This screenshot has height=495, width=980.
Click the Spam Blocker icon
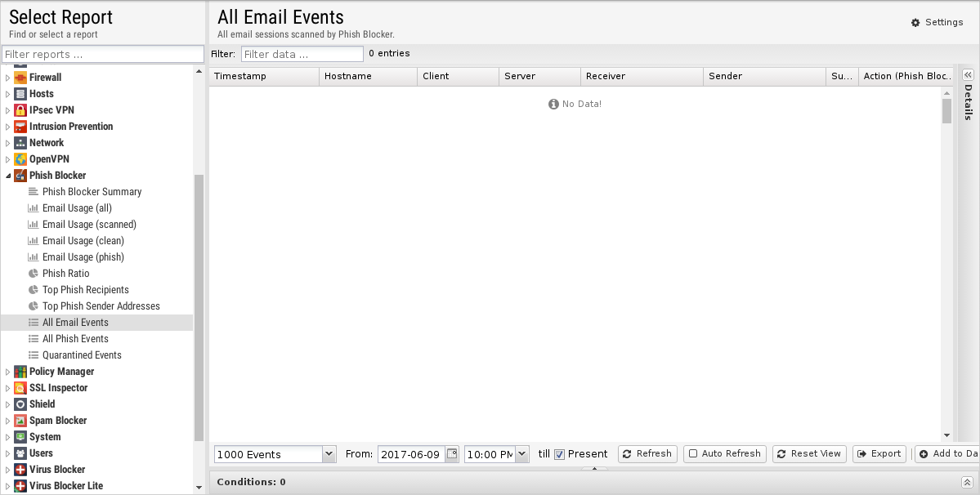coord(20,421)
